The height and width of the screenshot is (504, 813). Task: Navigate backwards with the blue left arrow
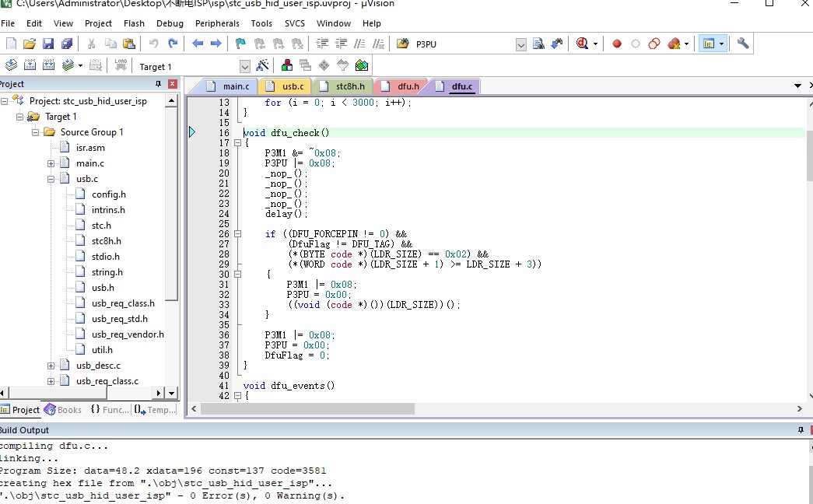click(x=198, y=44)
